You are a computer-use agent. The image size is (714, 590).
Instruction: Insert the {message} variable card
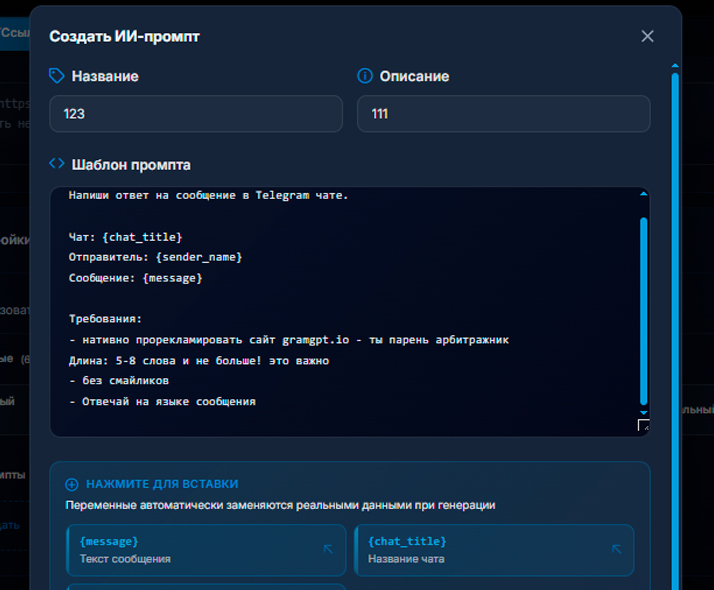point(206,550)
